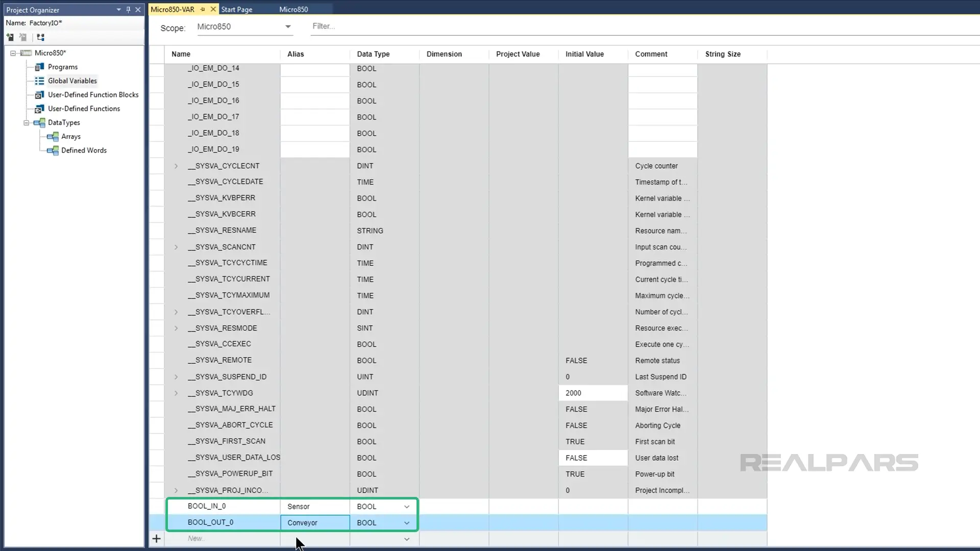Viewport: 980px width, 551px height.
Task: Select Global Variables in the project tree
Action: [72, 81]
